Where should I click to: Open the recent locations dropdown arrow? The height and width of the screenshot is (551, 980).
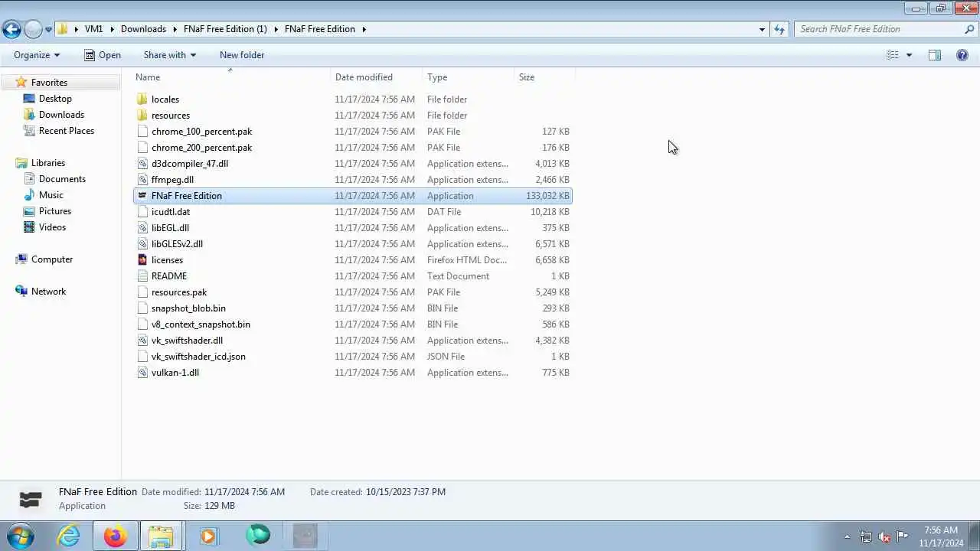coord(48,30)
